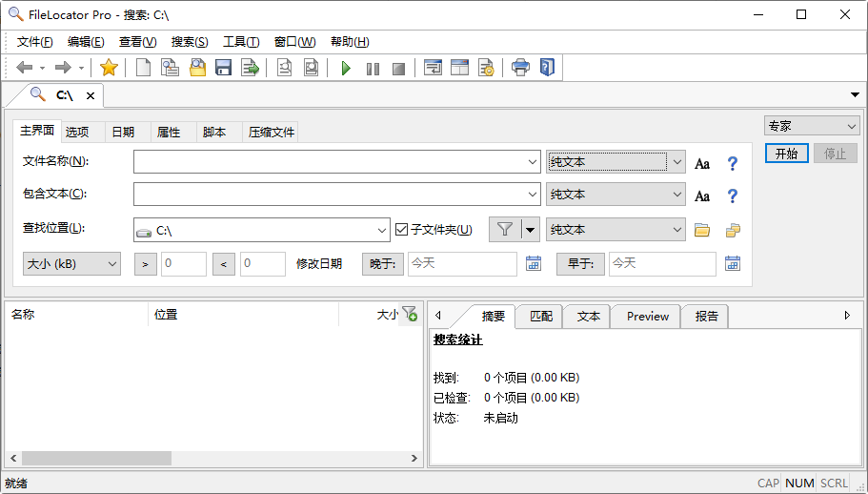
Task: Create a new search with blank page icon
Action: tap(143, 68)
